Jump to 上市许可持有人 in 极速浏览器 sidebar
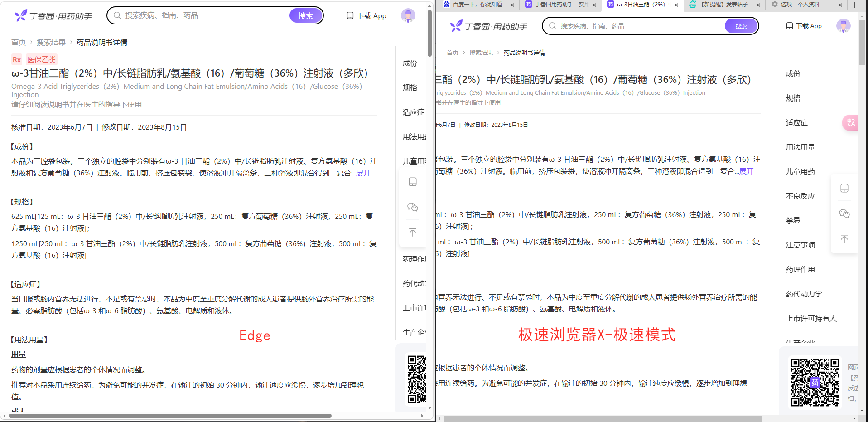The image size is (868, 422). click(x=811, y=319)
